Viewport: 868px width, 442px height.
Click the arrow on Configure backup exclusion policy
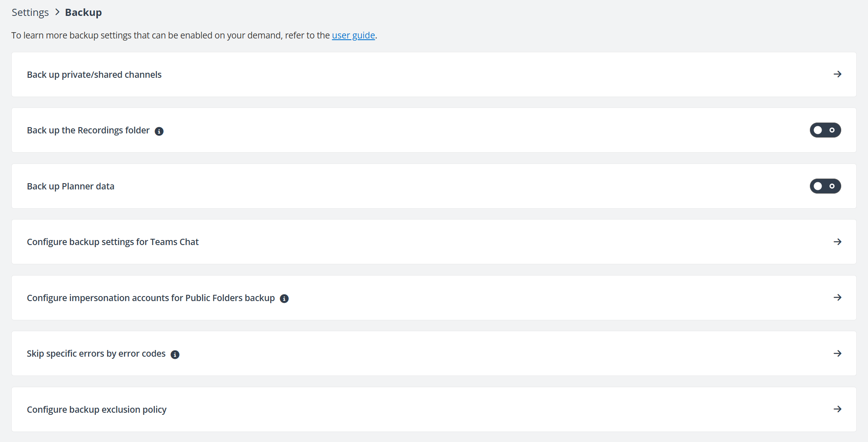click(838, 409)
